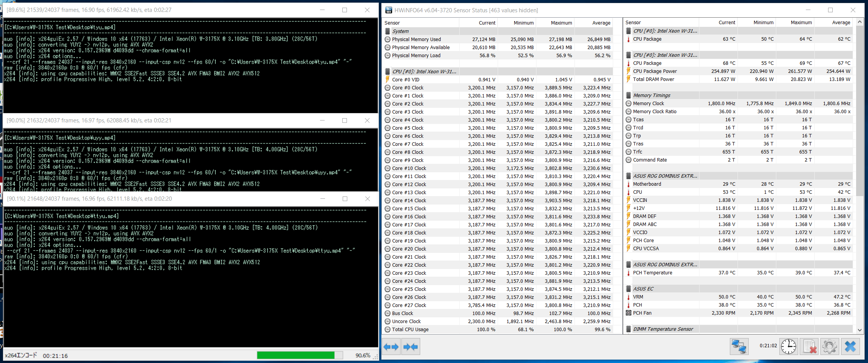Screen dimensions: 868x363
Task: Click the circle icon beside Memory Clock Ratio
Action: coord(629,111)
